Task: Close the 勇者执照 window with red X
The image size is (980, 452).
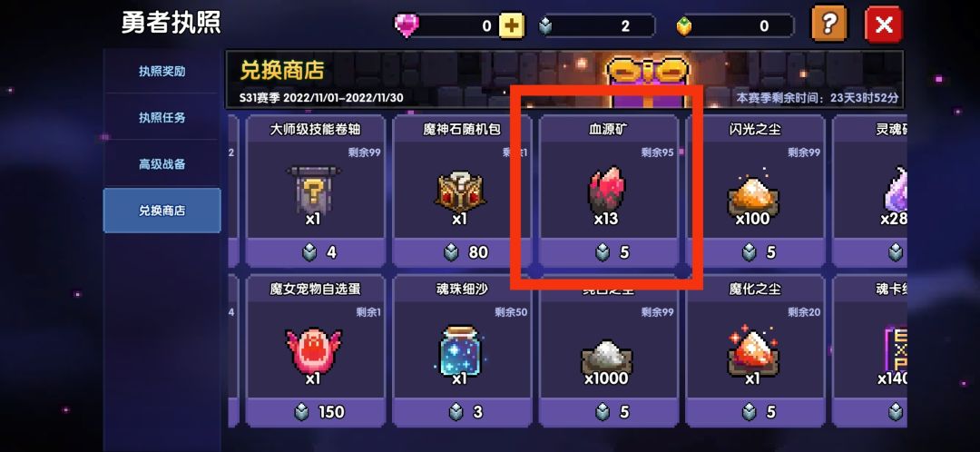Action: pyautogui.click(x=883, y=25)
